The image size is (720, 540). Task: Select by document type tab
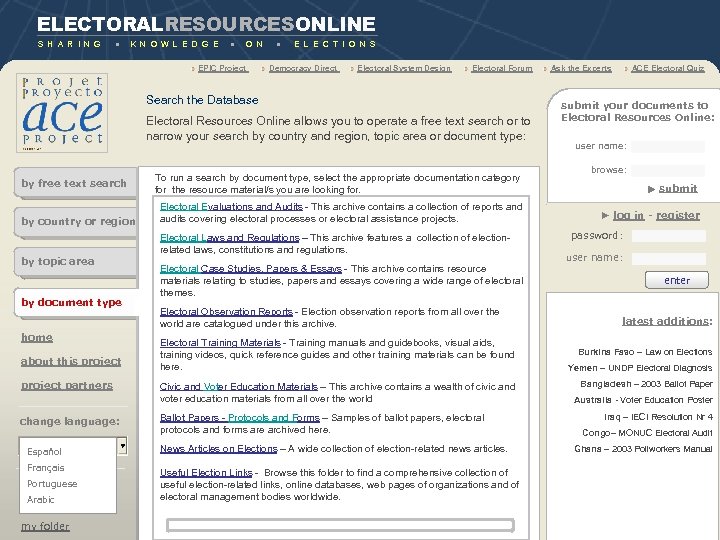pos(75,303)
